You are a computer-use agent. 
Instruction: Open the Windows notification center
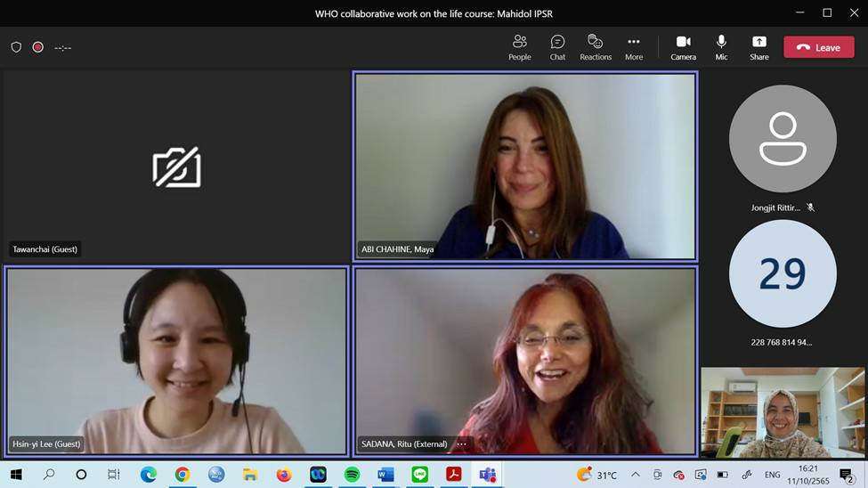click(x=846, y=475)
